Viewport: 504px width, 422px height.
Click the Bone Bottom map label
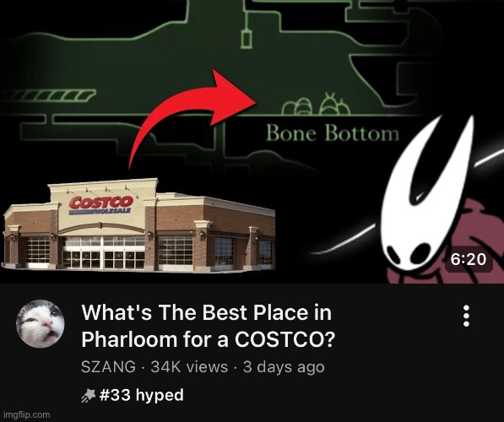click(333, 133)
